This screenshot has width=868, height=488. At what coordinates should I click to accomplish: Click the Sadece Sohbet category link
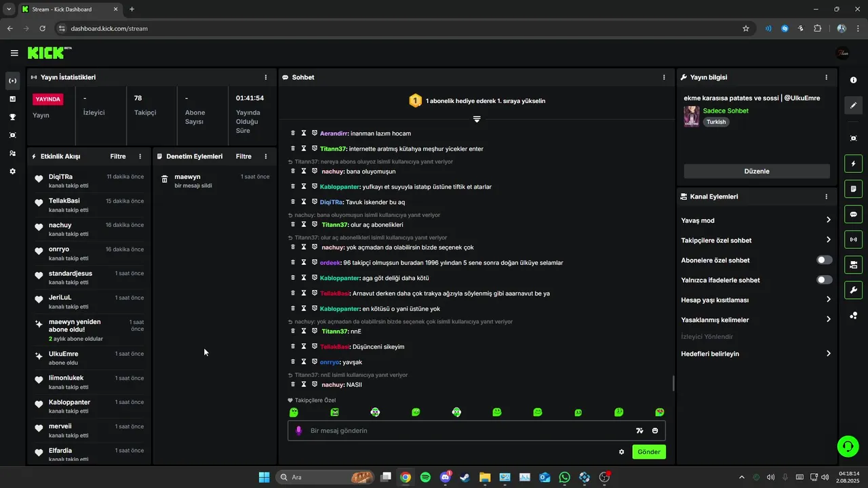[x=726, y=110]
